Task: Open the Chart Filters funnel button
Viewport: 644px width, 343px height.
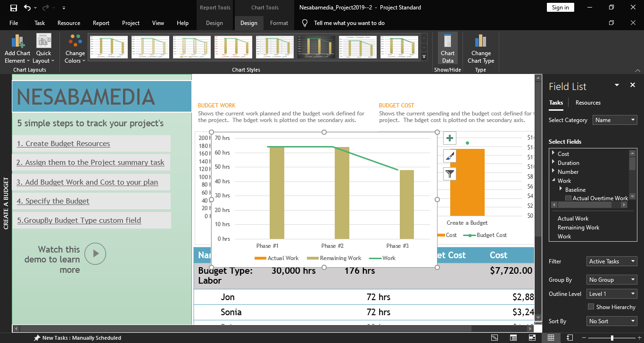Action: tap(450, 174)
